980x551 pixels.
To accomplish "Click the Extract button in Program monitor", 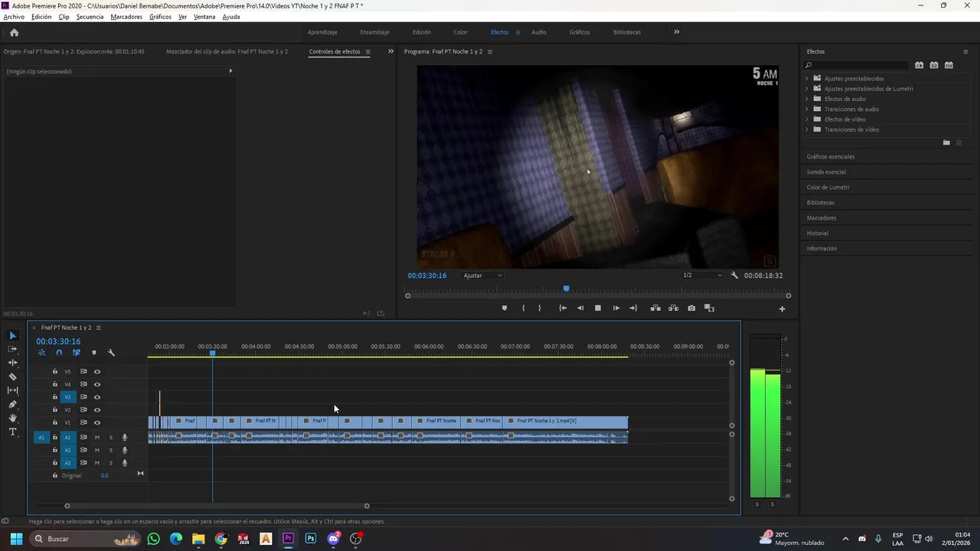I will 673,308.
